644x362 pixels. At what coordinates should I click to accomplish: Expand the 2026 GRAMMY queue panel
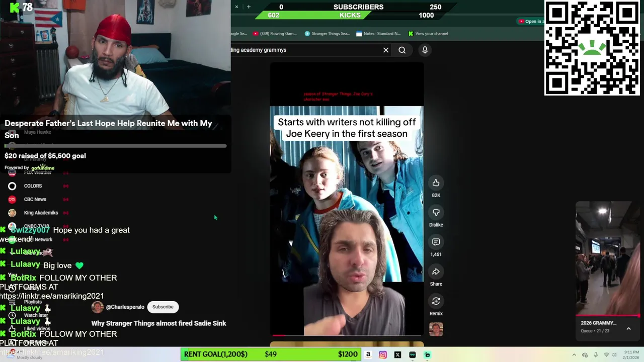coord(628,329)
